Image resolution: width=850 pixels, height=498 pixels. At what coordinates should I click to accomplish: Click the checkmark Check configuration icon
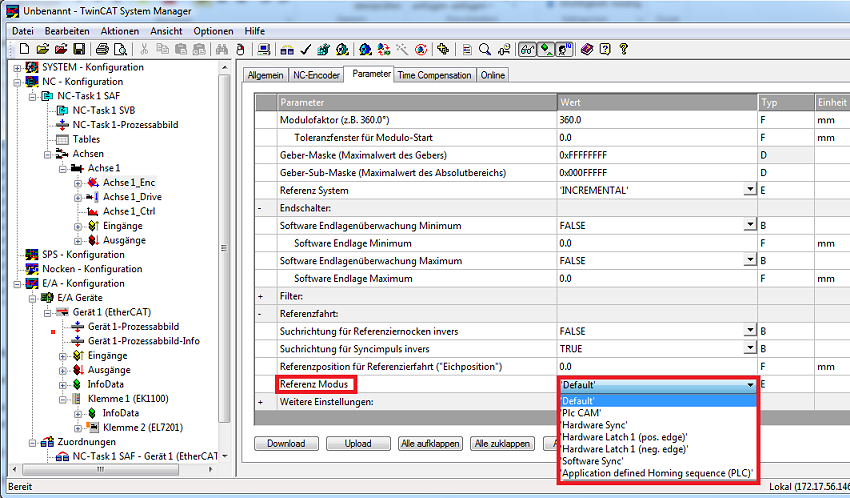(x=305, y=49)
